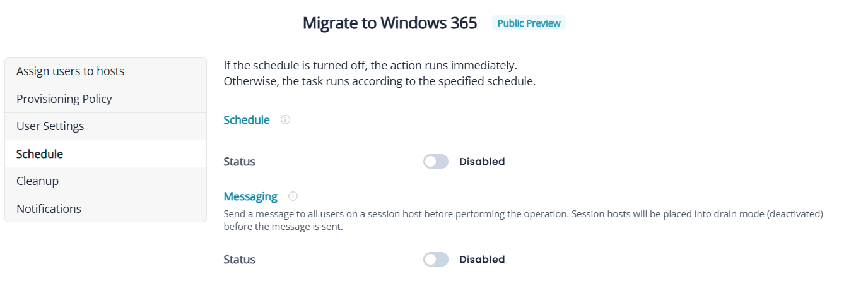Enable the Schedule status toggle
The height and width of the screenshot is (300, 868).
[436, 162]
